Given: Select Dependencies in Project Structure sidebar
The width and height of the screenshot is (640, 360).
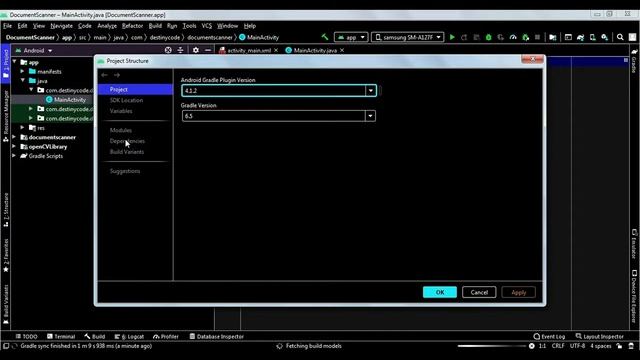Looking at the screenshot, I should [127, 141].
